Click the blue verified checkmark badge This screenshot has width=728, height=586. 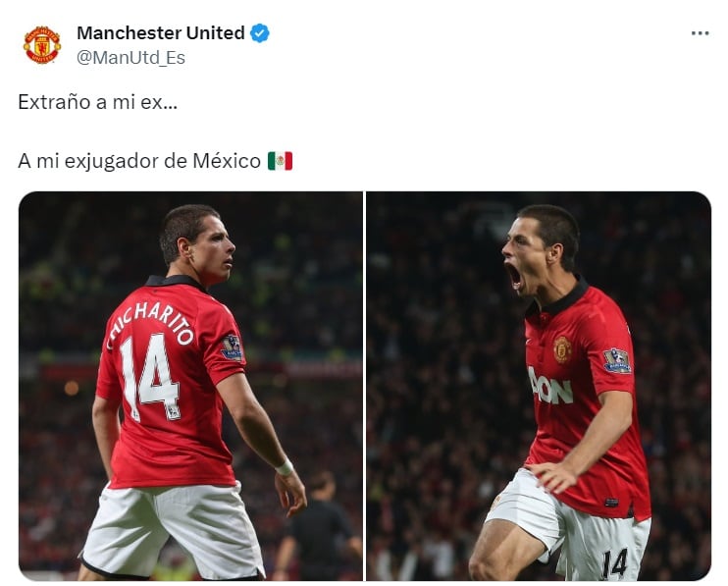click(260, 33)
